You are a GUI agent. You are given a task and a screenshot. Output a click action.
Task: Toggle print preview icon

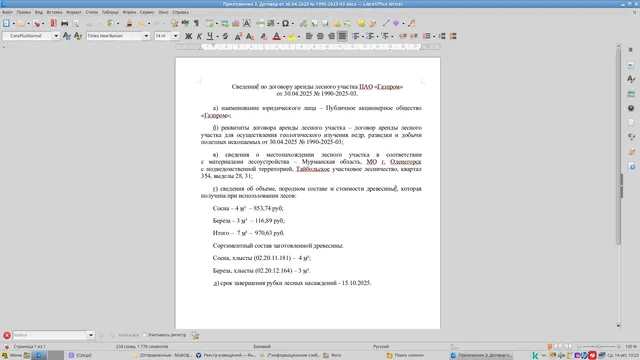tap(76, 24)
